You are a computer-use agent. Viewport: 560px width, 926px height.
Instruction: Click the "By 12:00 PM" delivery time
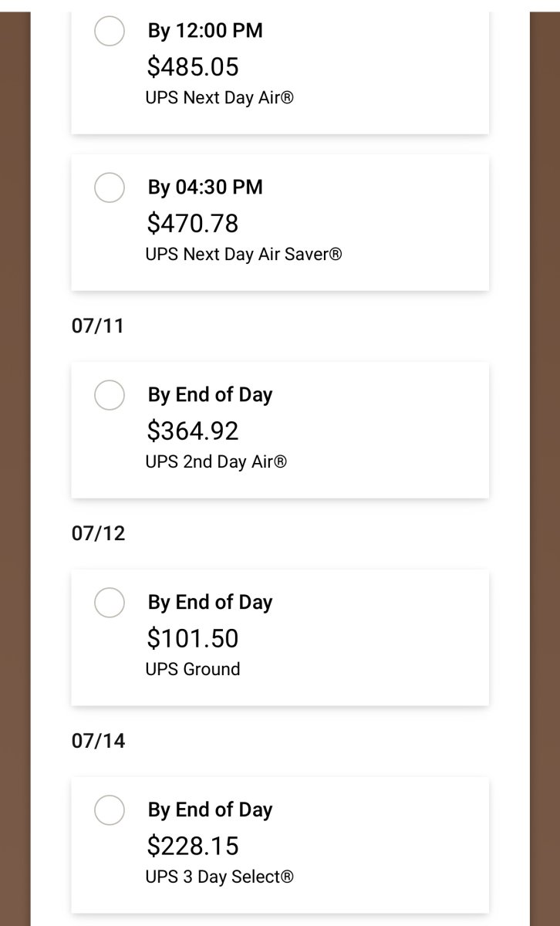coord(205,31)
